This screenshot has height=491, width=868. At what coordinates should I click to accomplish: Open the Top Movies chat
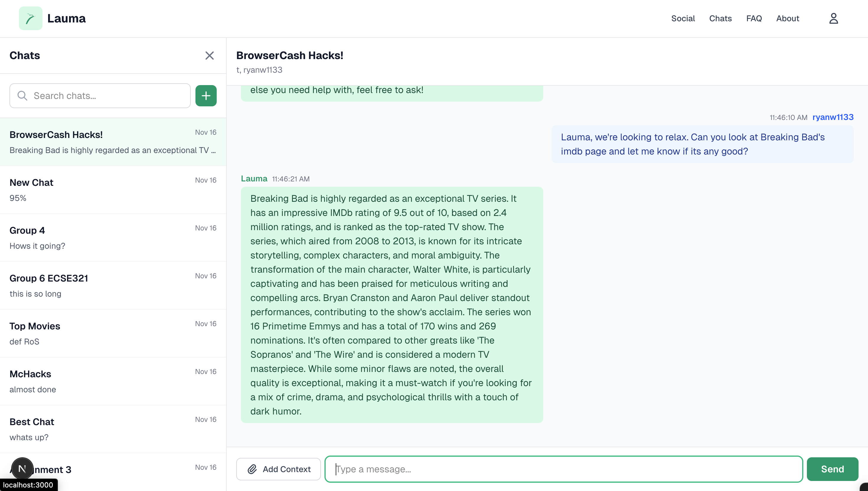pyautogui.click(x=113, y=333)
